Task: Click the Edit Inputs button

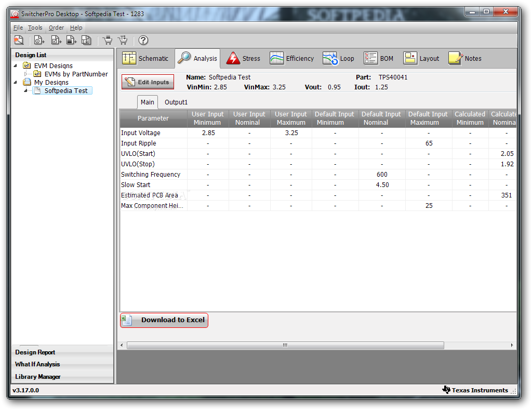Action: pyautogui.click(x=148, y=82)
